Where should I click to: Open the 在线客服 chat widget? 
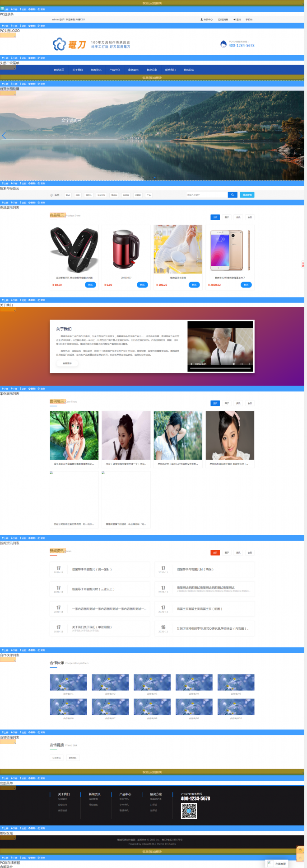(277, 863)
